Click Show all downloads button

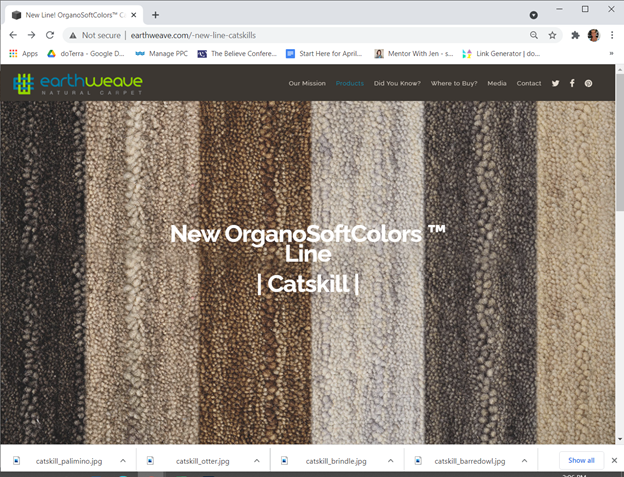[581, 460]
